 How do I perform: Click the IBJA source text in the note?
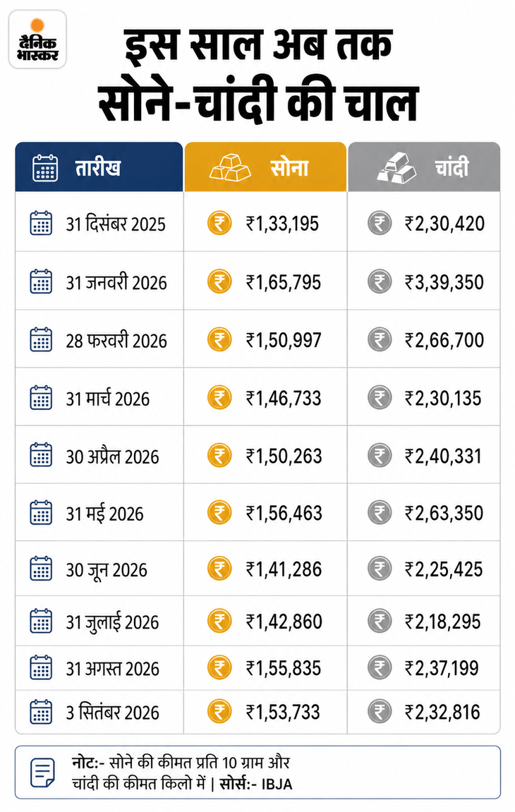click(x=277, y=784)
